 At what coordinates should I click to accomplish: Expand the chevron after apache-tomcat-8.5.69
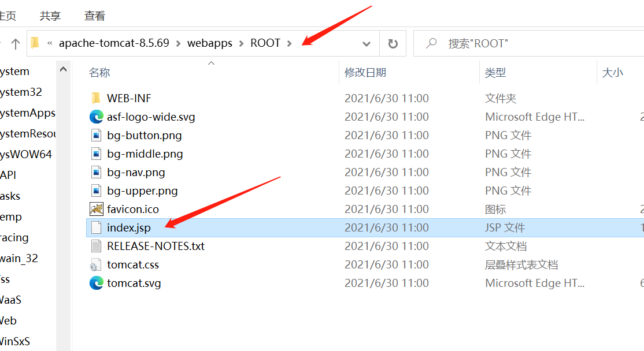pyautogui.click(x=178, y=43)
